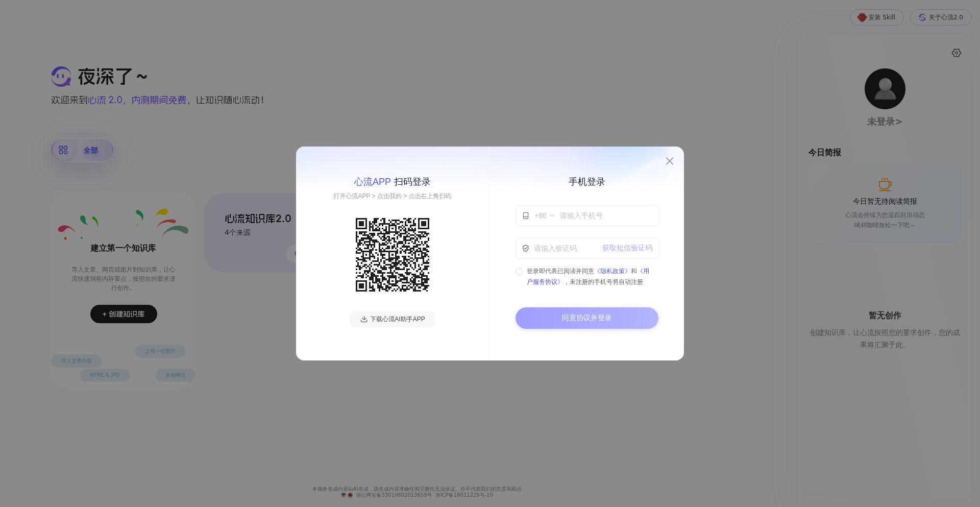Click the HTML & JPG suggestion chip

(105, 375)
